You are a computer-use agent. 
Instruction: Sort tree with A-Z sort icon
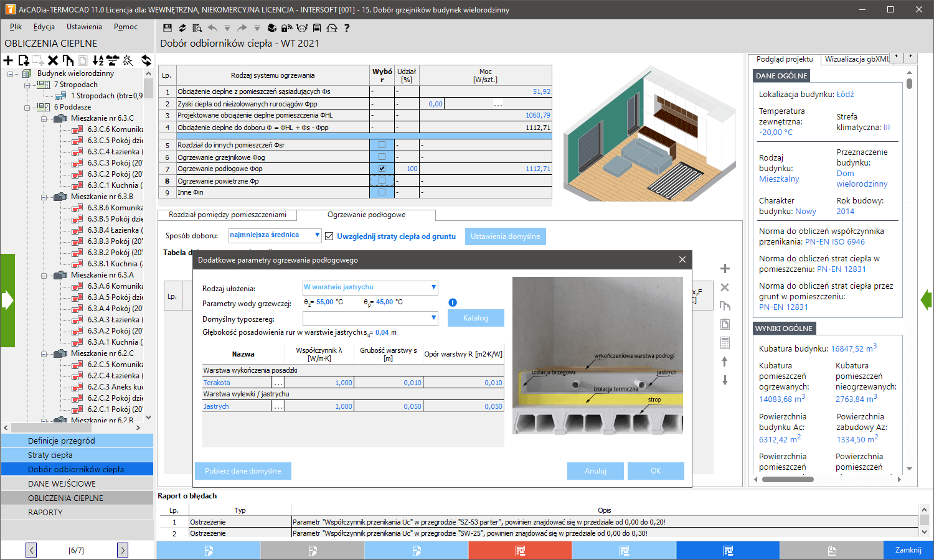click(x=98, y=60)
